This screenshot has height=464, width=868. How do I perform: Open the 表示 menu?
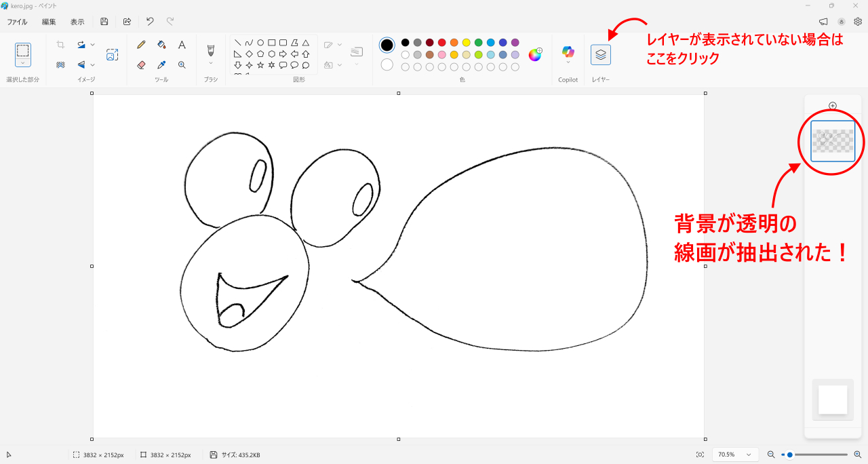click(77, 22)
